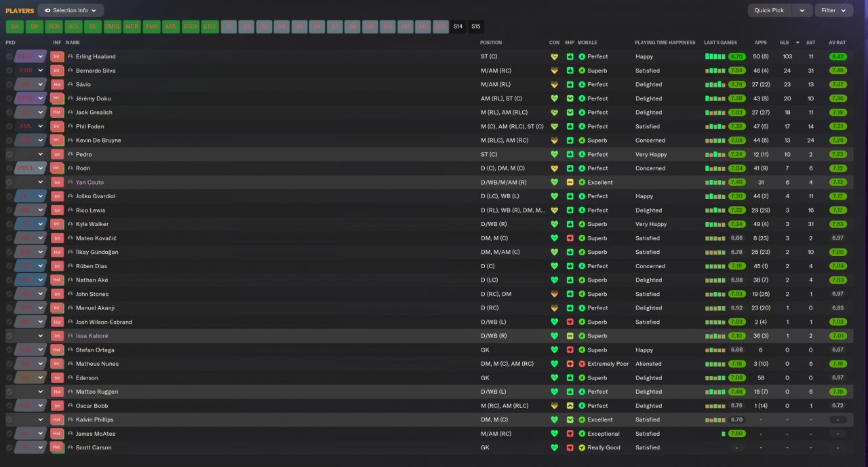This screenshot has width=868, height=467.
Task: Click Matheus Nunes' Alienated happiness text
Action: click(648, 364)
